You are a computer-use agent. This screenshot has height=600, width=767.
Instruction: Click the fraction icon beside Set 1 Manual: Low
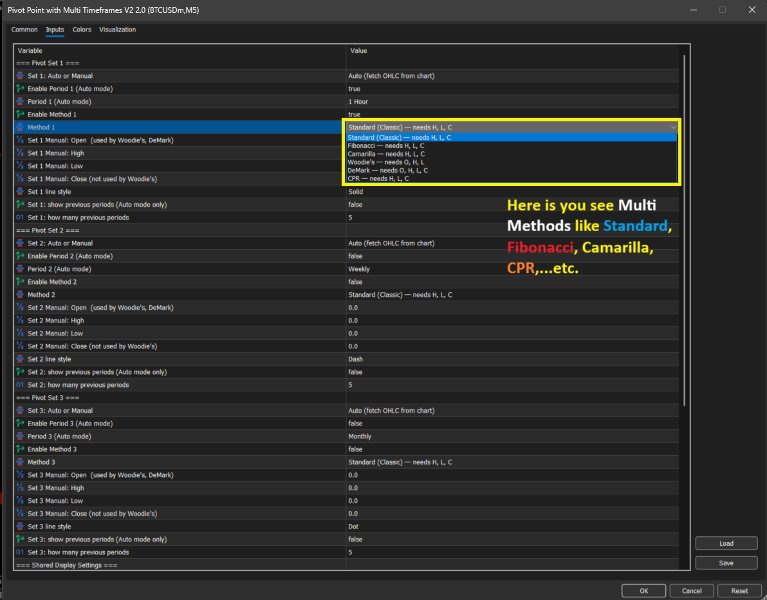pyautogui.click(x=20, y=166)
